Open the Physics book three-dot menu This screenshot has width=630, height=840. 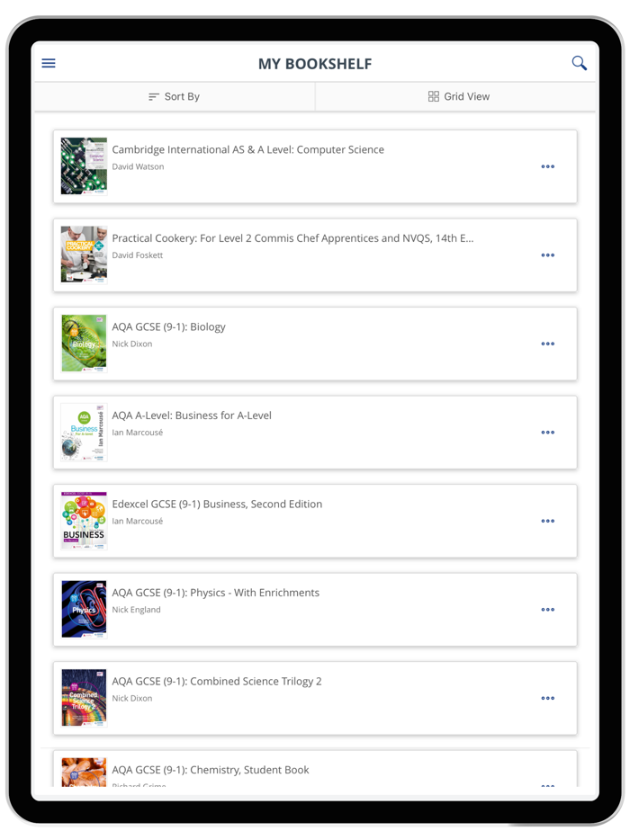[x=548, y=610]
